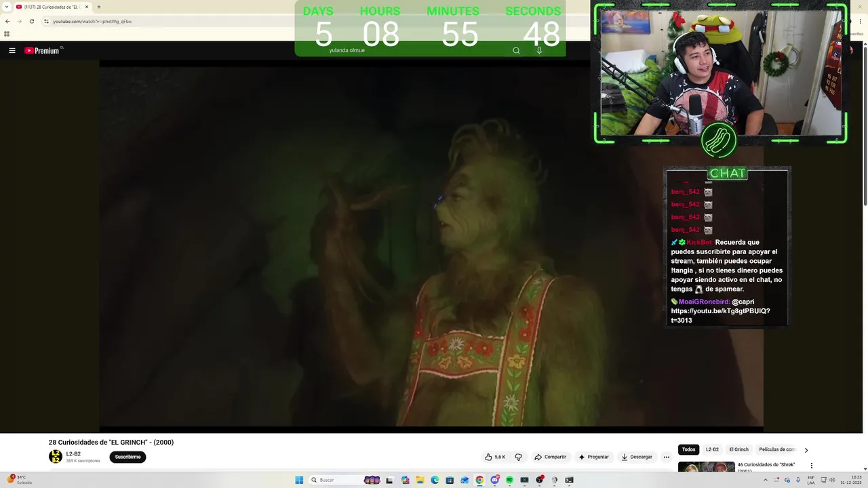Open a new Chrome tab

(x=99, y=7)
